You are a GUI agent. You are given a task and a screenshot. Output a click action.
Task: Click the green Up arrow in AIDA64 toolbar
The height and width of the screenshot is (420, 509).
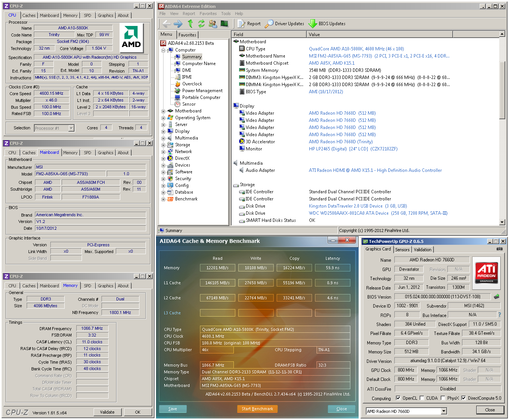(190, 24)
